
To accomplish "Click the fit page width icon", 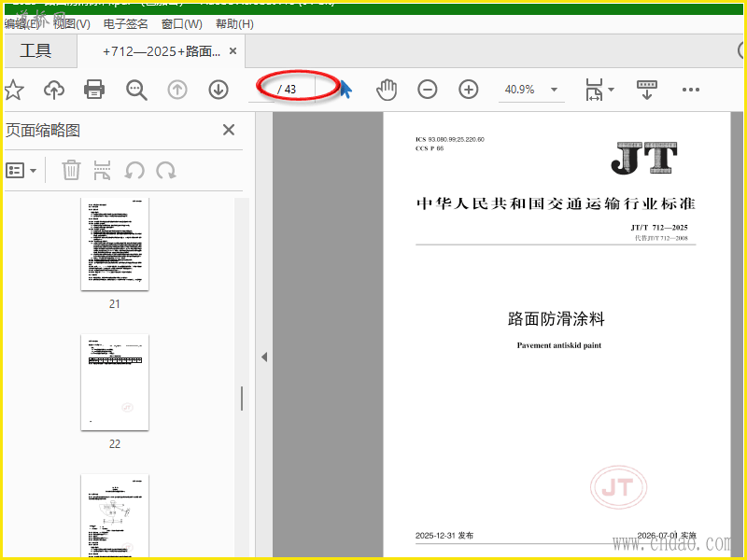I will [x=594, y=90].
